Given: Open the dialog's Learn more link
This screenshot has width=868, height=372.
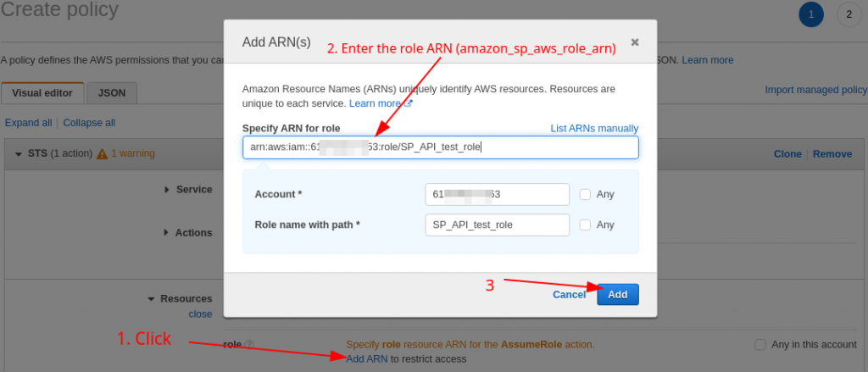Looking at the screenshot, I should (375, 103).
